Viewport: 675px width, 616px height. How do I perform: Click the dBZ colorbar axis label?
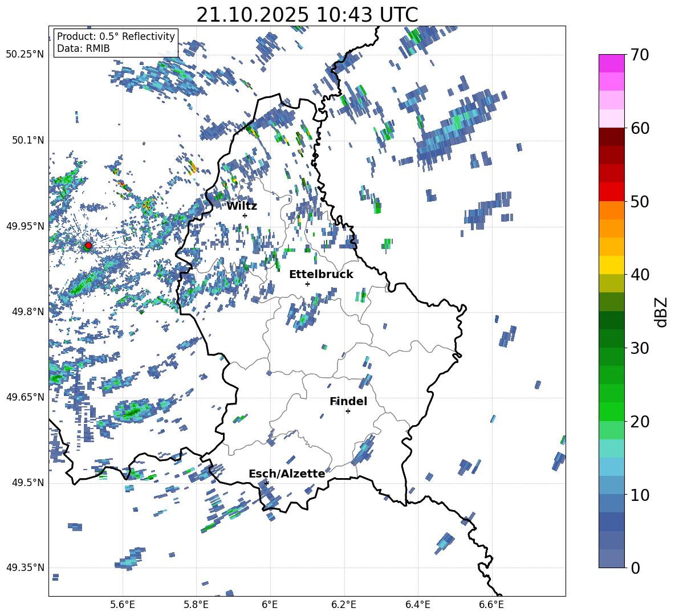[660, 312]
